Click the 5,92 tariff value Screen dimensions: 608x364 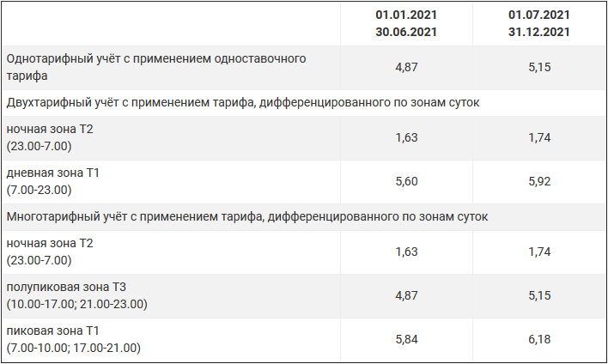[538, 181]
